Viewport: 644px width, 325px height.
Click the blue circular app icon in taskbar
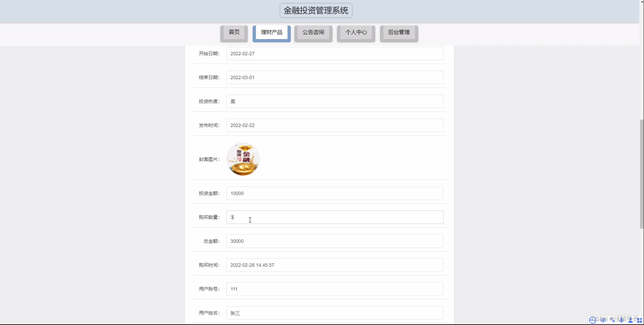point(593,320)
